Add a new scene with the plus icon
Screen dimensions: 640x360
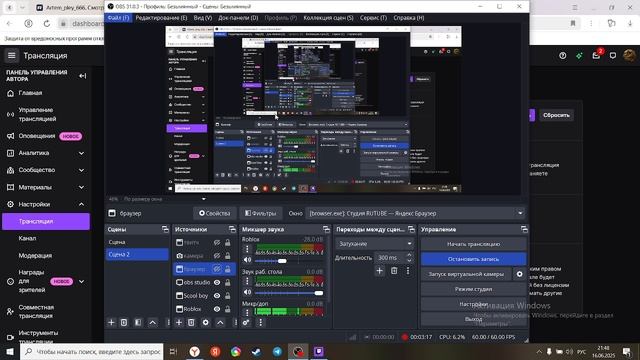(111, 322)
